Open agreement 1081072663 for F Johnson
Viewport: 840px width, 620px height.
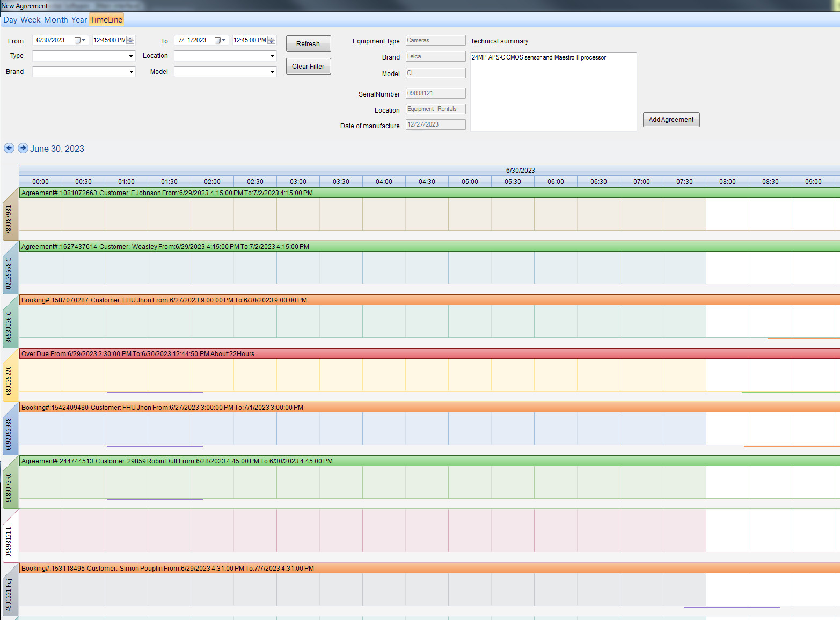pos(429,193)
